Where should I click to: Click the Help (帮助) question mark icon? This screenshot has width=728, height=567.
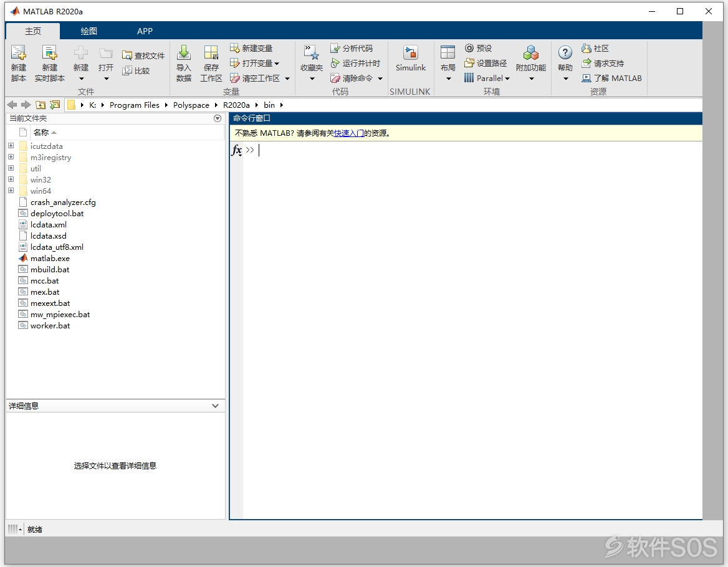pos(565,53)
